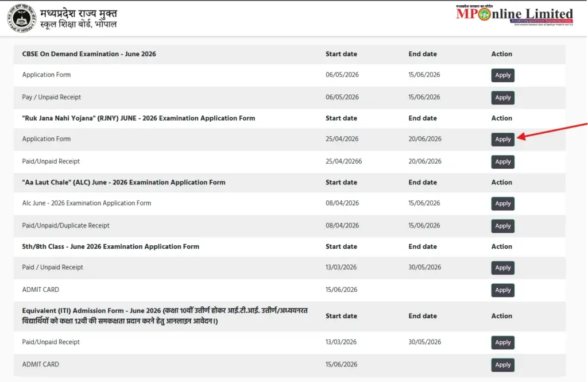Click the Paid/Unpaid/Duplicate Receipt end date 15/06/2026

coord(424,226)
